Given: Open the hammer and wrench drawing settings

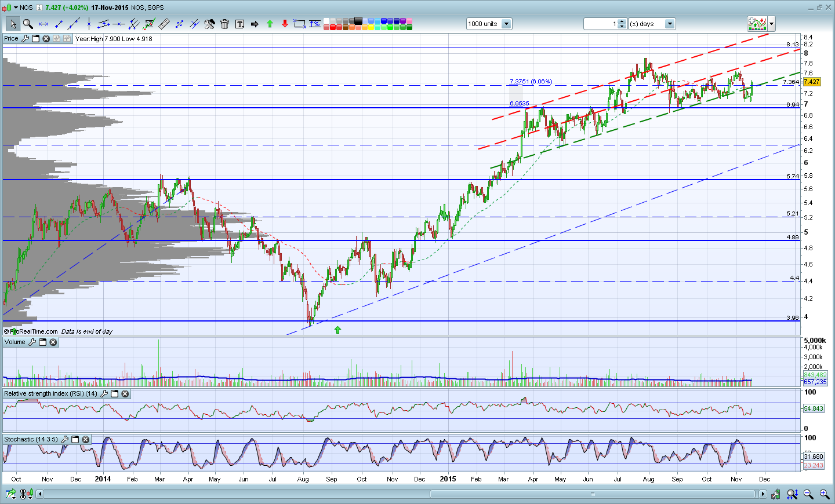Looking at the screenshot, I should click(209, 24).
